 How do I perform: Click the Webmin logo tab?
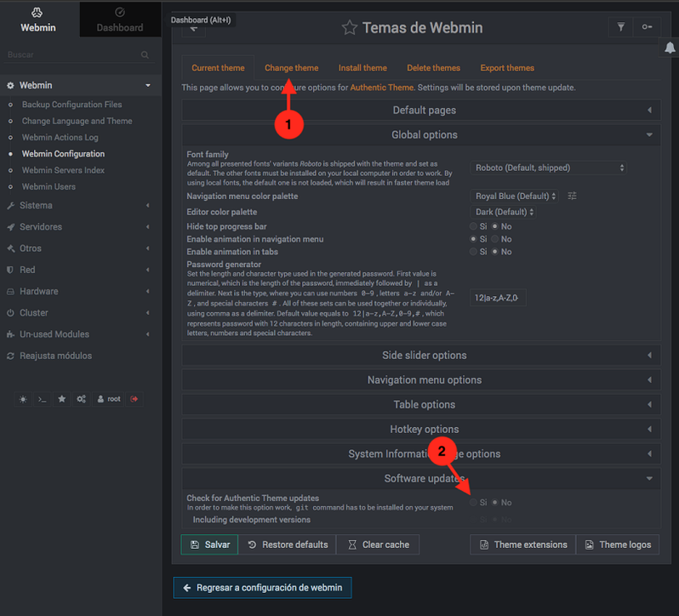pos(38,20)
